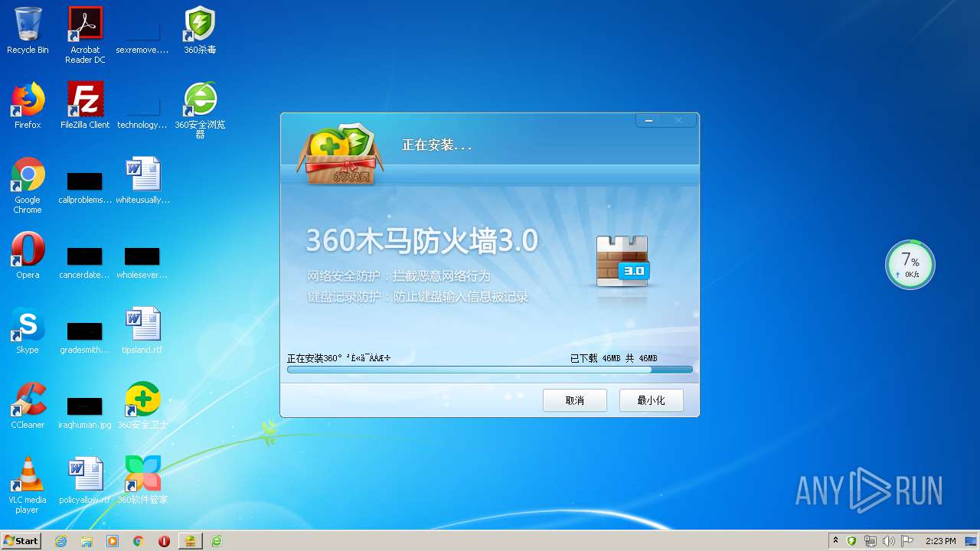Open 360软件管家 software manager shortcut
Viewport: 980px width, 551px height.
coord(142,481)
